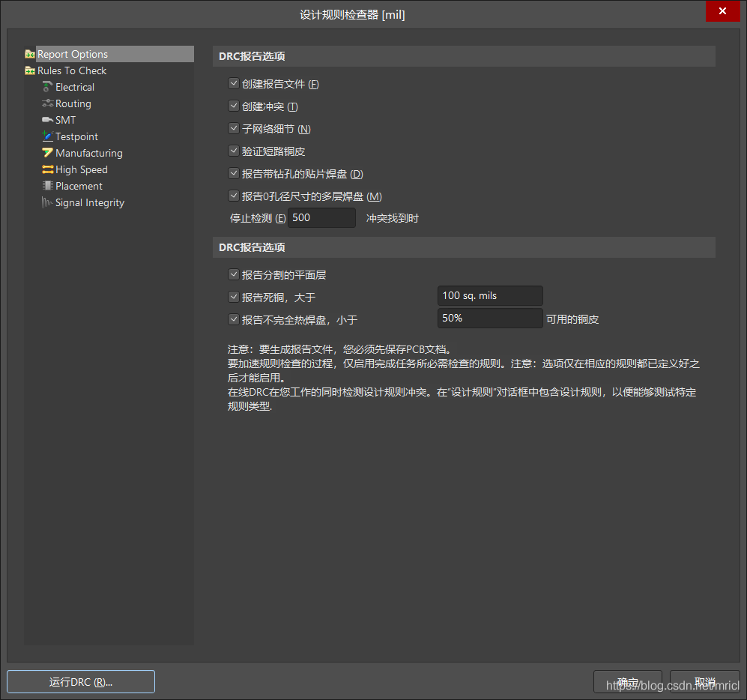The width and height of the screenshot is (747, 700).
Task: Toggle the 创建冲突 (T) checkbox
Action: (234, 106)
